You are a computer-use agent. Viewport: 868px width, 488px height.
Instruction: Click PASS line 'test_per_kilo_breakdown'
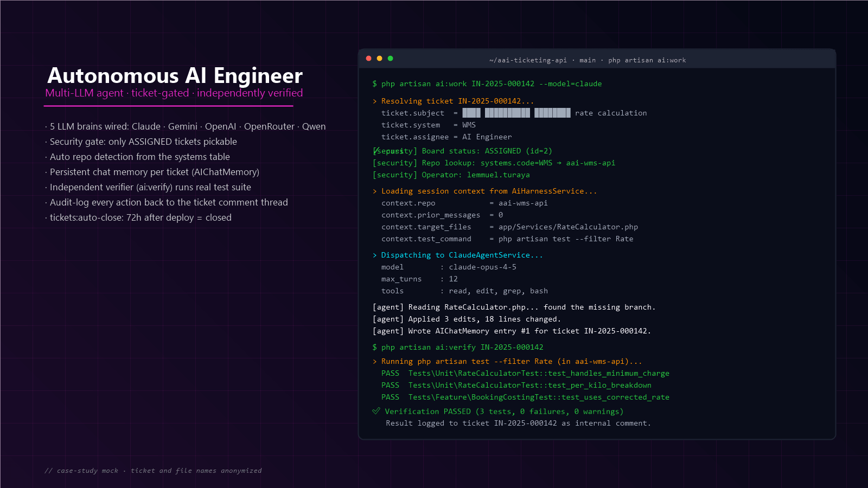[x=516, y=386]
